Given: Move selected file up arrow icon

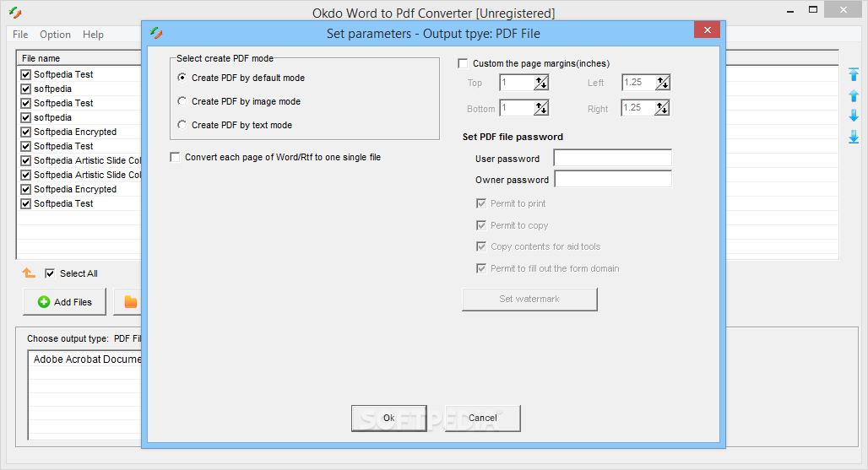Looking at the screenshot, I should pyautogui.click(x=854, y=95).
